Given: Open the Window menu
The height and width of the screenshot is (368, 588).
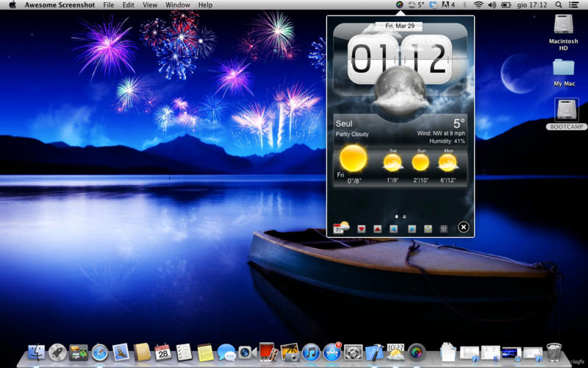Looking at the screenshot, I should click(177, 5).
